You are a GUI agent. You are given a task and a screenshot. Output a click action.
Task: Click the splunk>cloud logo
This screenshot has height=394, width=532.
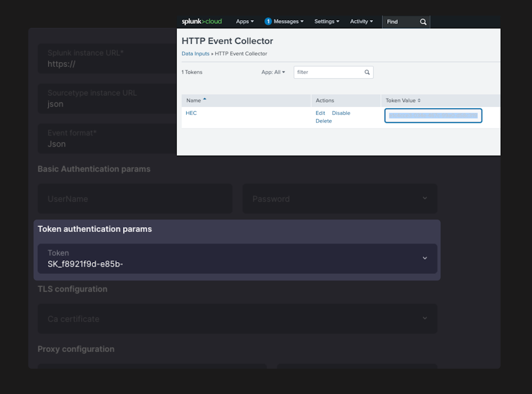(202, 21)
